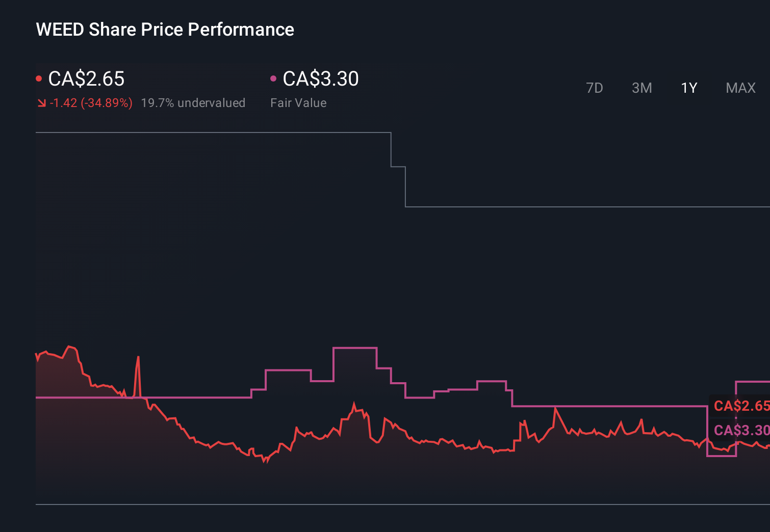This screenshot has width=770, height=532.
Task: Click the CA$3.30 fair value label on chart edge
Action: tap(742, 430)
